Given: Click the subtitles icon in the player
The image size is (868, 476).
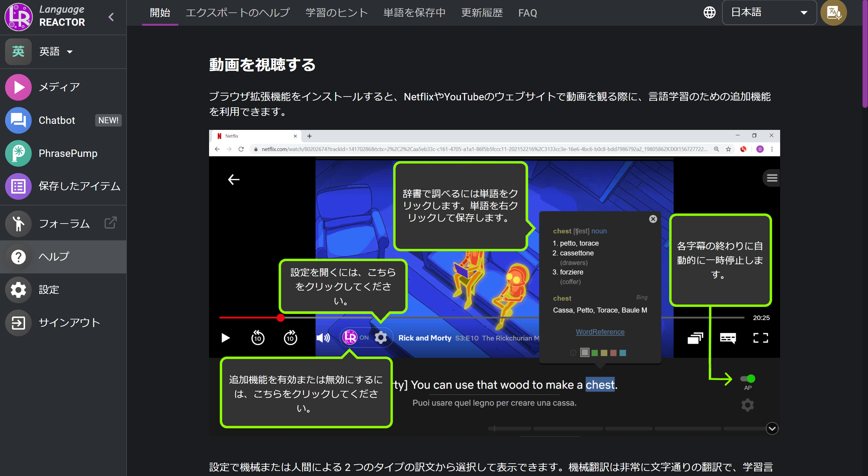Looking at the screenshot, I should tap(728, 338).
